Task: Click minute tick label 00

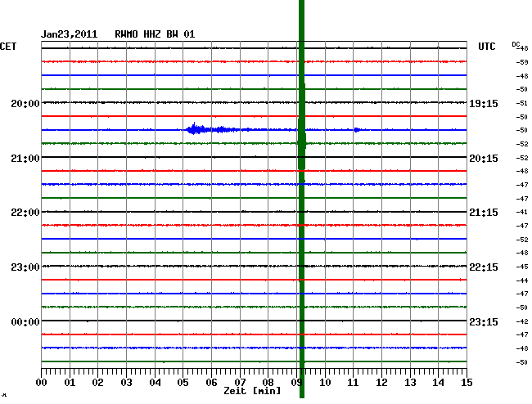Action: [x=42, y=383]
